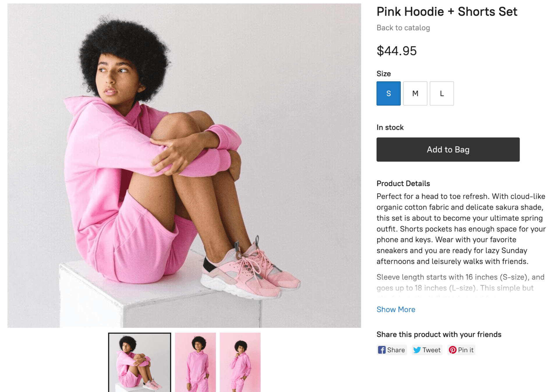559x392 pixels.
Task: Click the faded sleeve length paragraph
Action: tap(460, 282)
